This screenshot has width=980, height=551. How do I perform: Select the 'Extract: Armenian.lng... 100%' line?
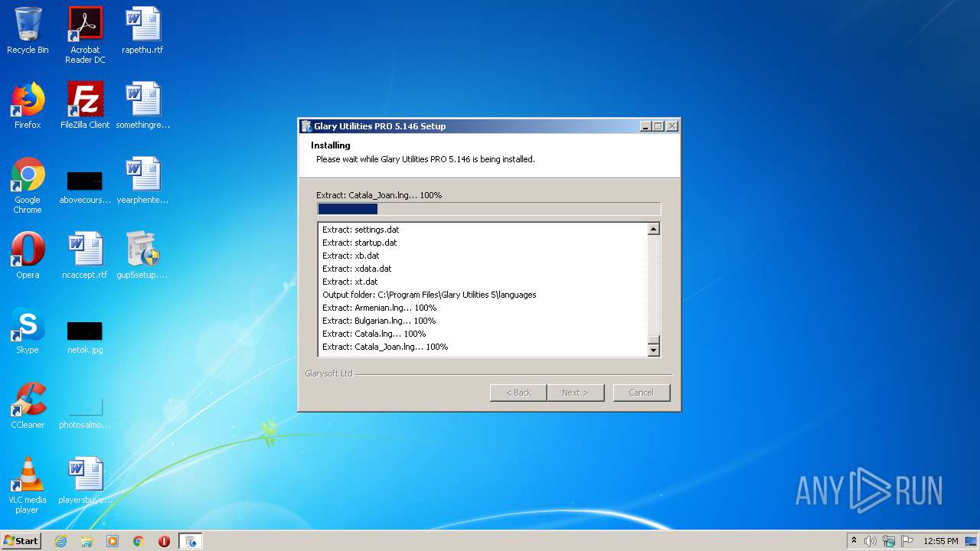[x=379, y=308]
